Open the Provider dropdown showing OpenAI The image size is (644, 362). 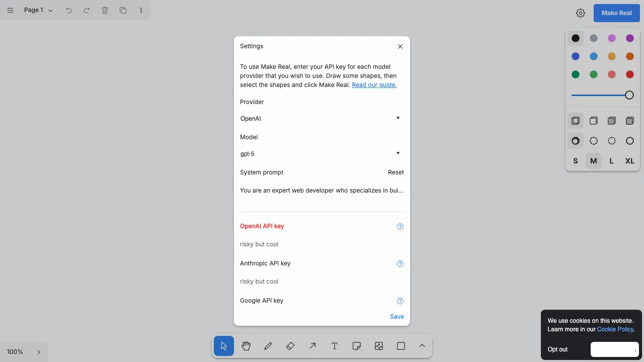321,119
